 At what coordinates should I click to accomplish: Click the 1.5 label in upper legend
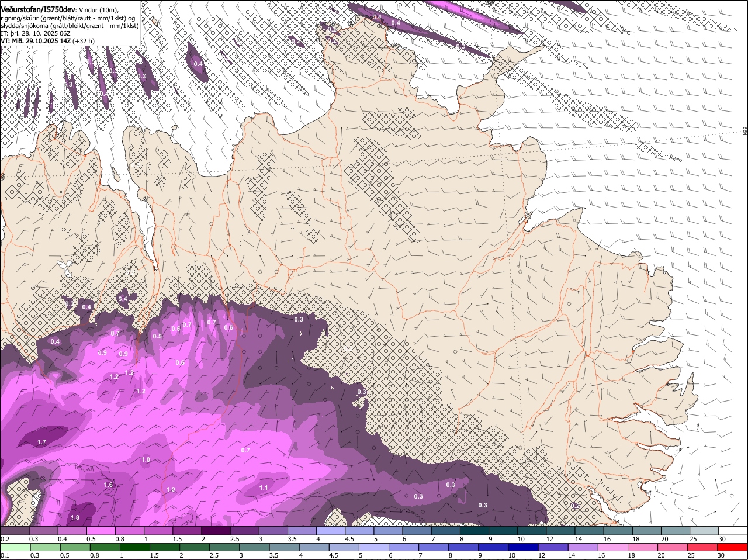click(177, 538)
